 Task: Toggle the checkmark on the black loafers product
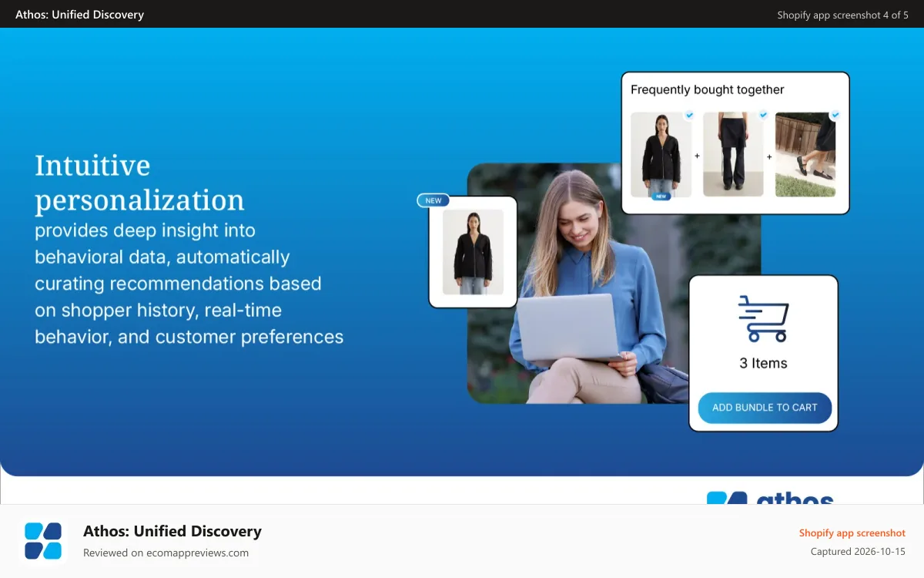(x=835, y=115)
